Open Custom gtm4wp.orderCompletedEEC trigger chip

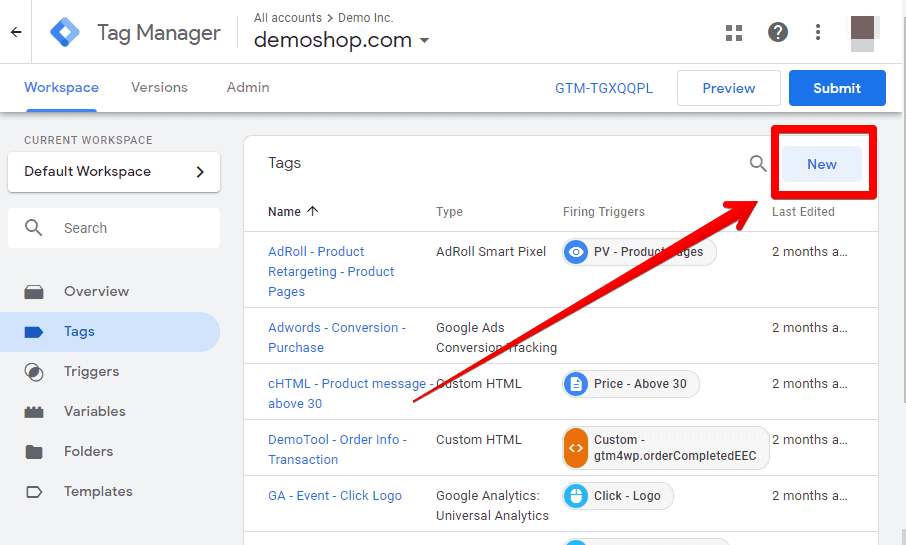(666, 448)
